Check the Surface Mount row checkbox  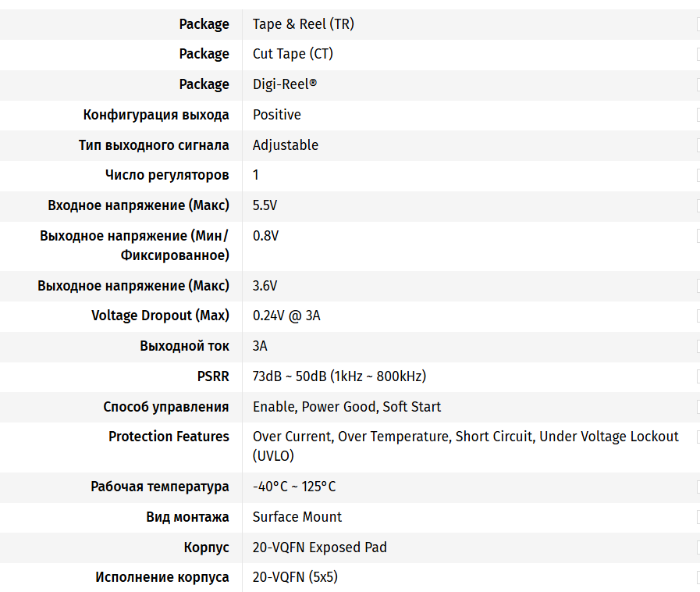[698, 517]
